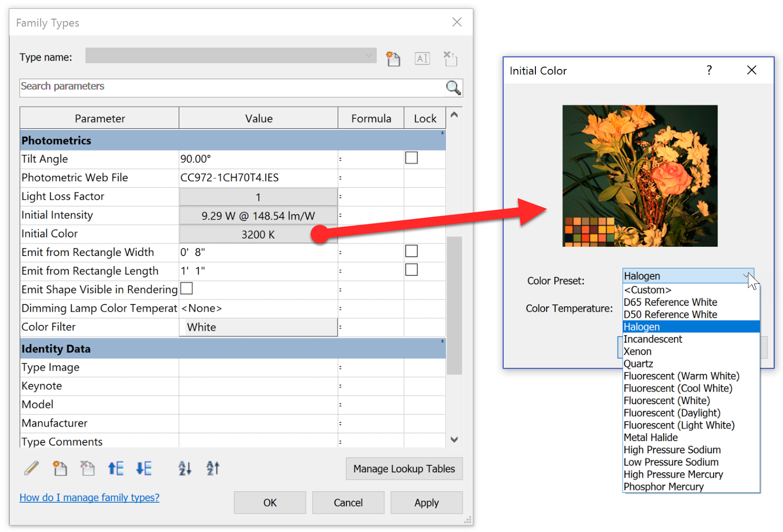Click the flower bouquet color preview image
Image resolution: width=783 pixels, height=532 pixels.
pyautogui.click(x=639, y=175)
